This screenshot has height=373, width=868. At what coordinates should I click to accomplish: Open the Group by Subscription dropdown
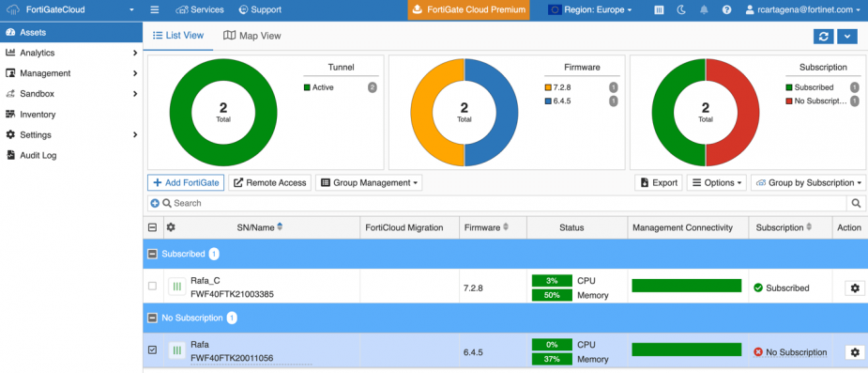tap(808, 183)
